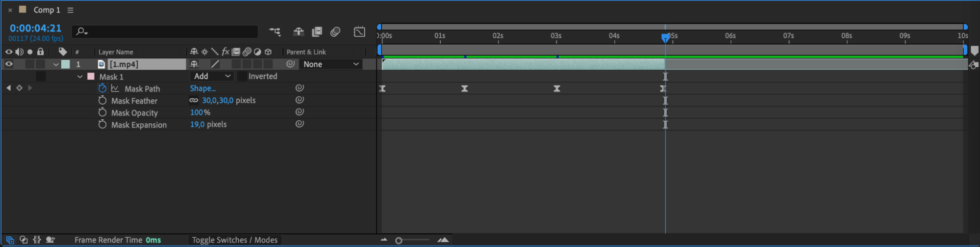Open the Parent None dropdown
Screen dimensions: 980x247
click(331, 64)
